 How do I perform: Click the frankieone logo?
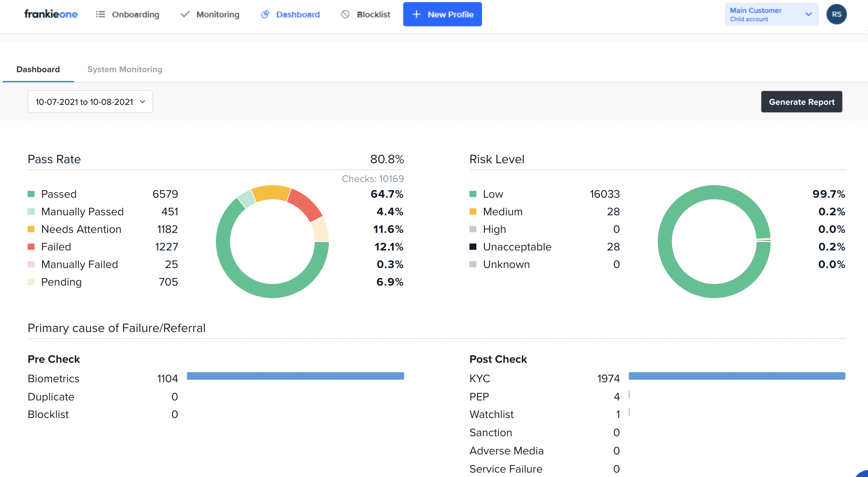[x=51, y=14]
